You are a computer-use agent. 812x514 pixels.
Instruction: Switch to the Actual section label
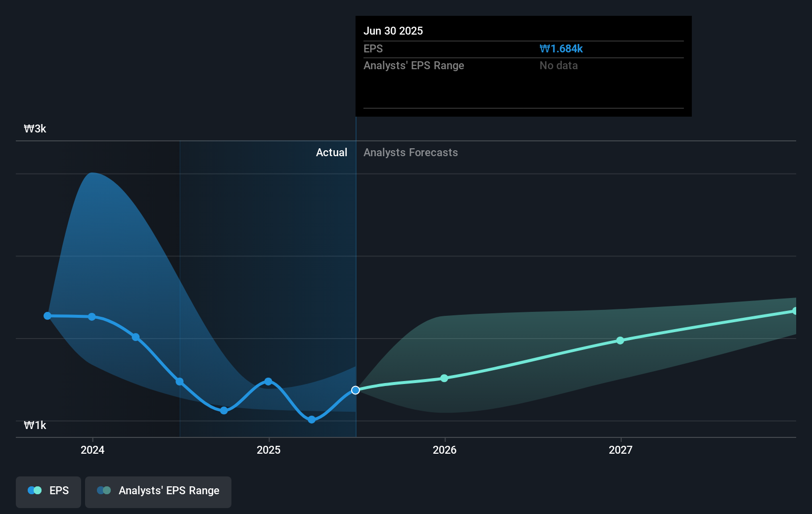331,152
